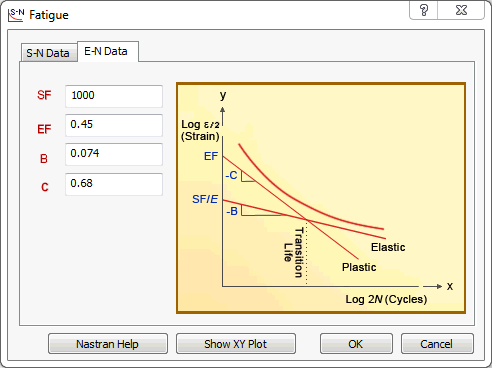Viewport: 492px width, 368px height.
Task: Click the S-N Fatigue title icon
Action: tap(16, 15)
